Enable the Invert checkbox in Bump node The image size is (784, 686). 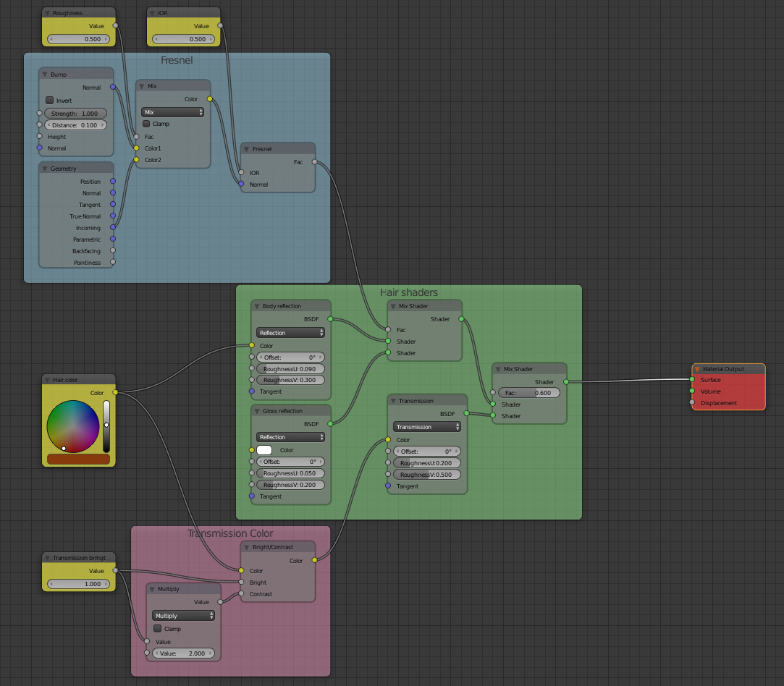pyautogui.click(x=49, y=101)
